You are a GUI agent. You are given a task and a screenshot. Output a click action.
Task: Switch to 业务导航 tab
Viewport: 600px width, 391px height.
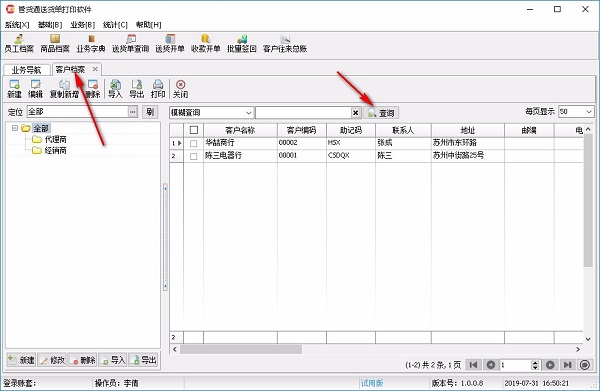pos(26,70)
